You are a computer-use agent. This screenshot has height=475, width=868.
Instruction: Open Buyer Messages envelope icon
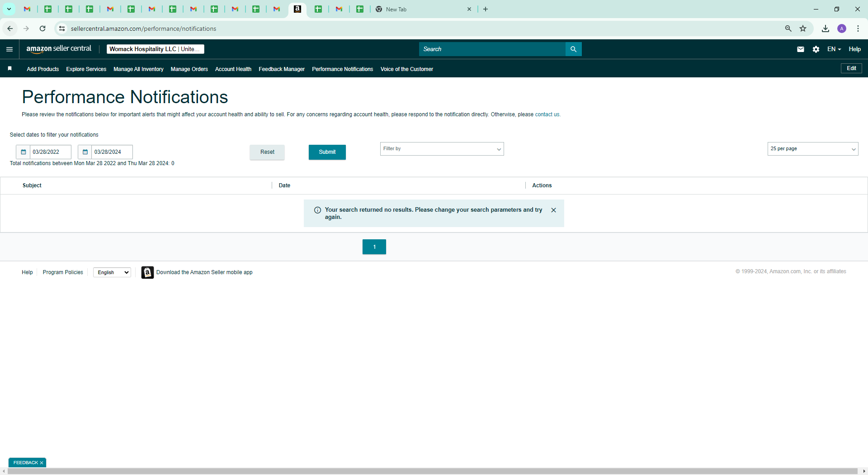coord(801,49)
